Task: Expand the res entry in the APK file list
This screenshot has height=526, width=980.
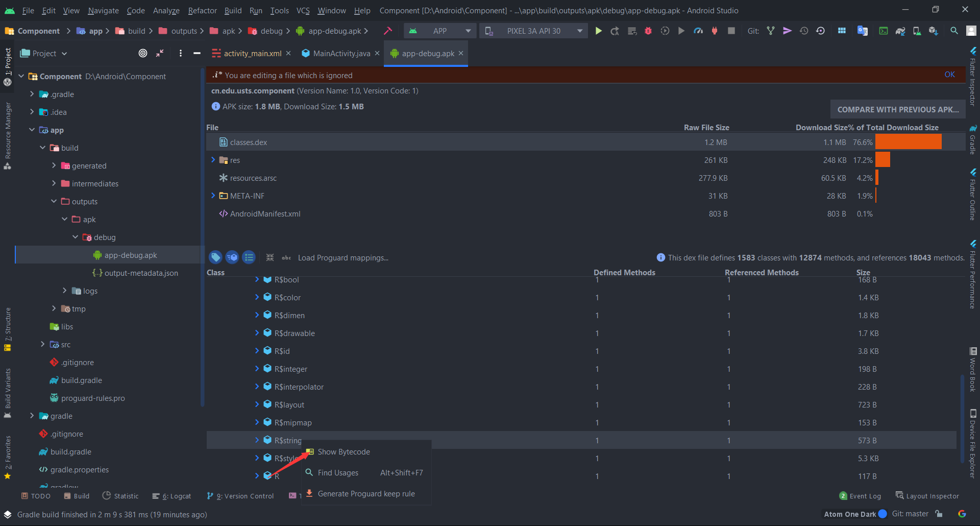Action: pos(213,160)
